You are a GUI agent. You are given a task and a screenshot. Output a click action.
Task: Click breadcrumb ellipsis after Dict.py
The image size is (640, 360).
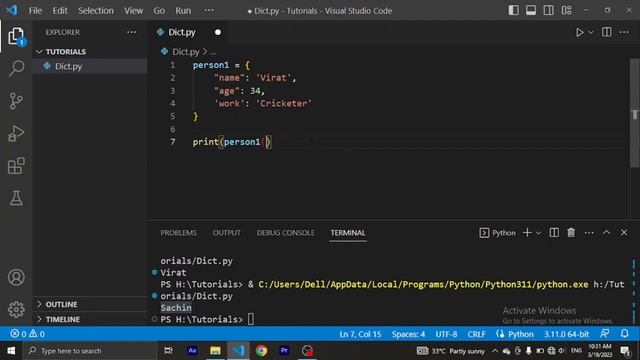tap(213, 52)
